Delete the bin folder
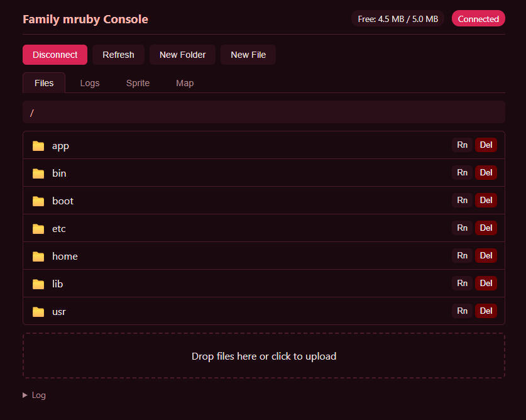The height and width of the screenshot is (420, 526). coord(486,172)
